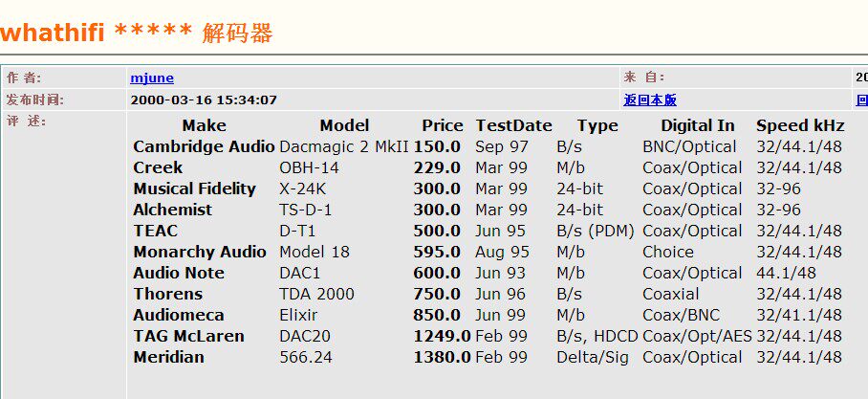868x399 pixels.
Task: Select the Choice digital input cell
Action: pyautogui.click(x=667, y=253)
